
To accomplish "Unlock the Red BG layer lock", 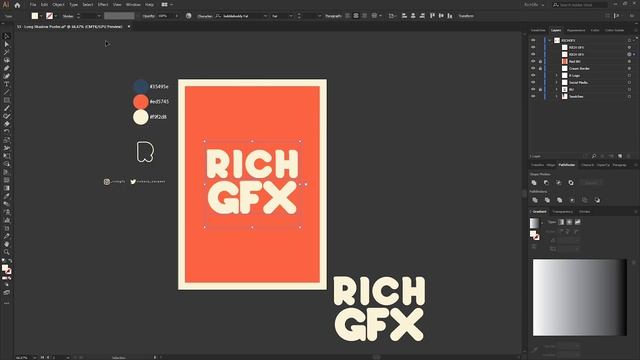I will 540,61.
